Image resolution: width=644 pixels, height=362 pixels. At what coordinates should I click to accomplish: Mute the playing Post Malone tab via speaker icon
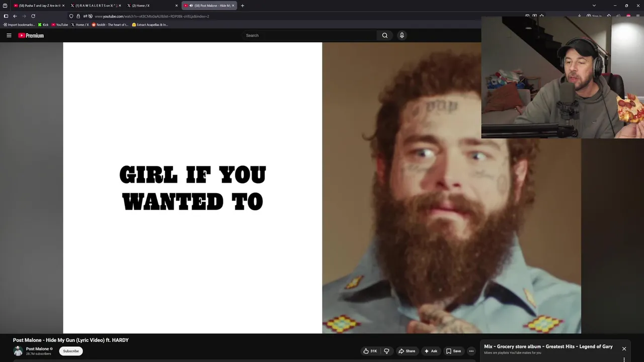(x=191, y=6)
